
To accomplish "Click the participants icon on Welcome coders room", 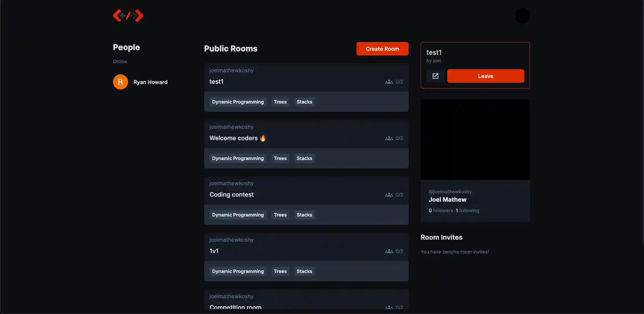I will pos(389,138).
